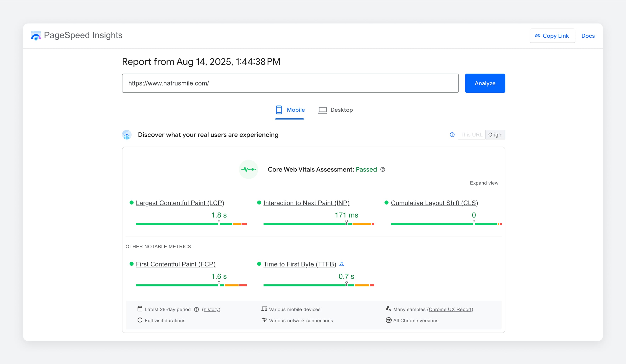Click the real users experience icon
The image size is (626, 364).
[x=127, y=135]
